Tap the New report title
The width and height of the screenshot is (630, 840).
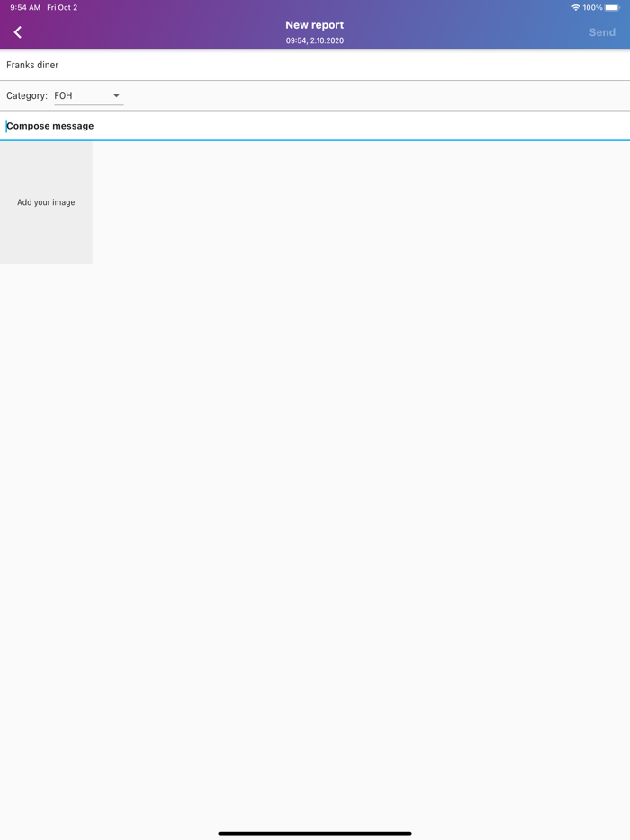pyautogui.click(x=315, y=25)
